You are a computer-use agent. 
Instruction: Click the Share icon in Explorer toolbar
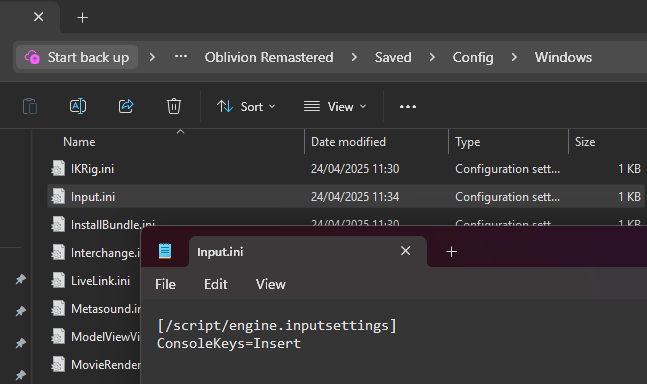pos(126,106)
